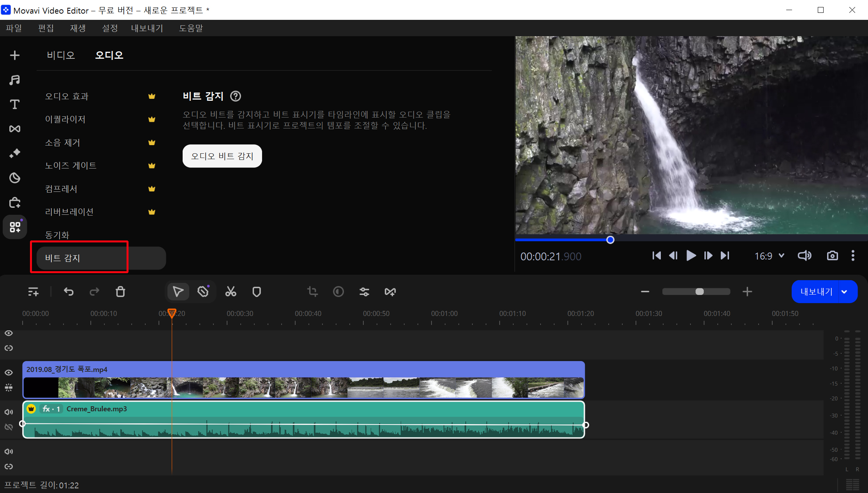Open the Titles (T) sidebar panel
868x493 pixels.
coord(15,104)
